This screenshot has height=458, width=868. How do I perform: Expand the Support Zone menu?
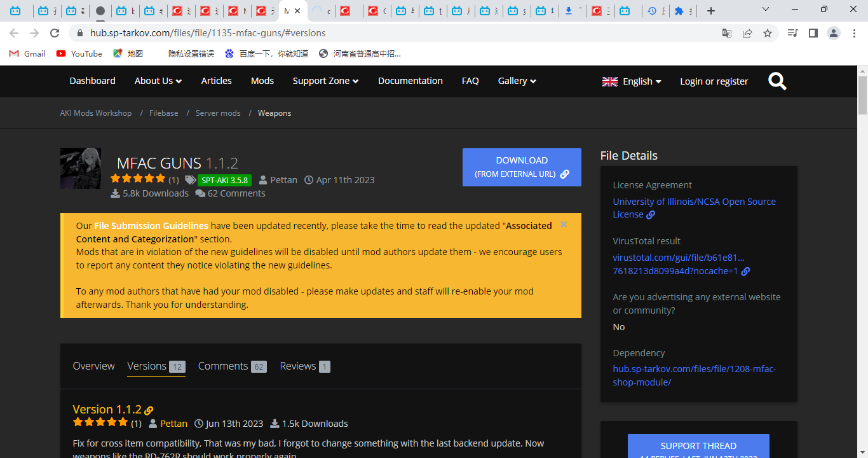point(325,81)
